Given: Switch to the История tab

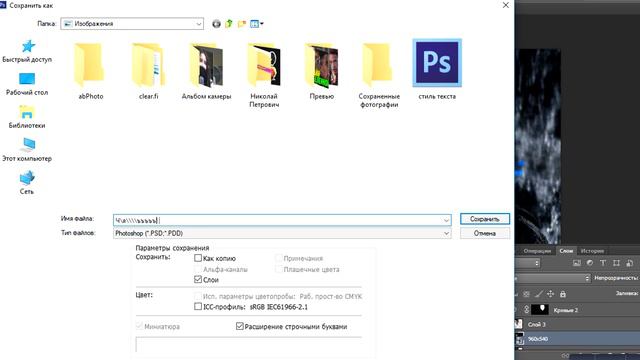Looking at the screenshot, I should (x=592, y=251).
